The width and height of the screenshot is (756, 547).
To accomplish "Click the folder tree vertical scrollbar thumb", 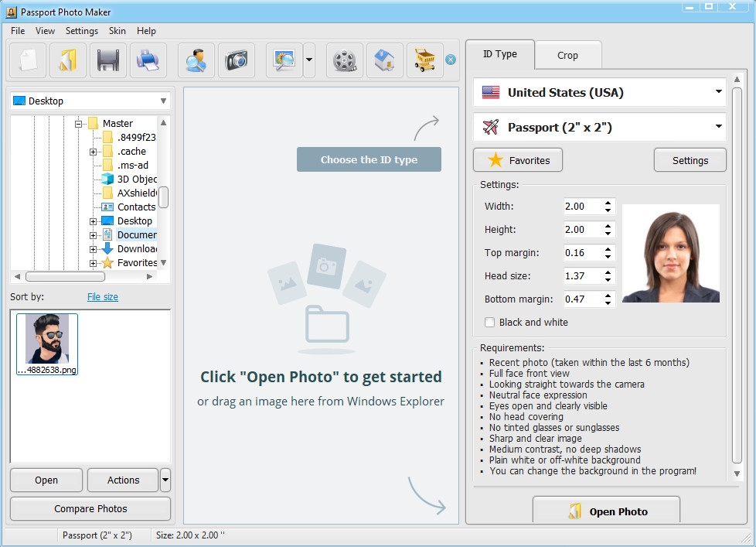I will [164, 197].
